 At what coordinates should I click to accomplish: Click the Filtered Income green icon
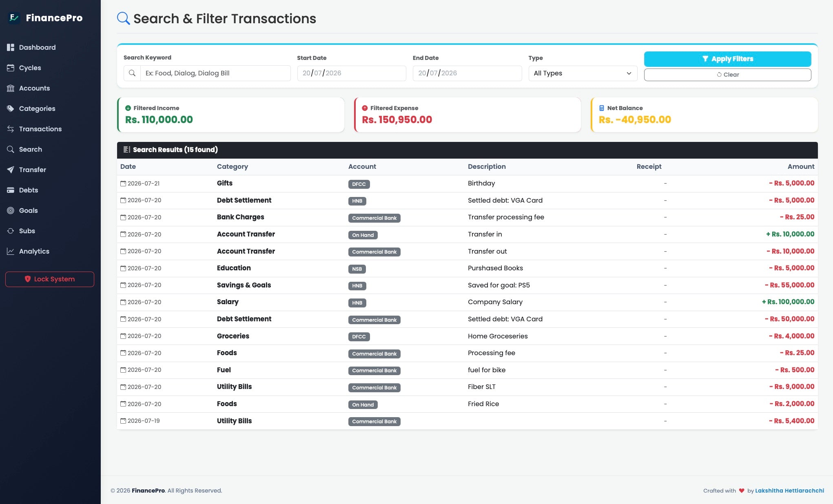(128, 108)
